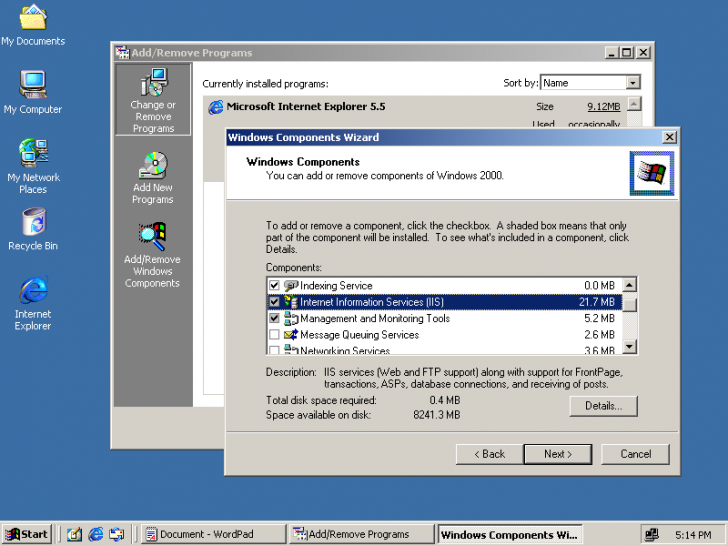Click Show Desktop quick launch icon

(x=74, y=534)
